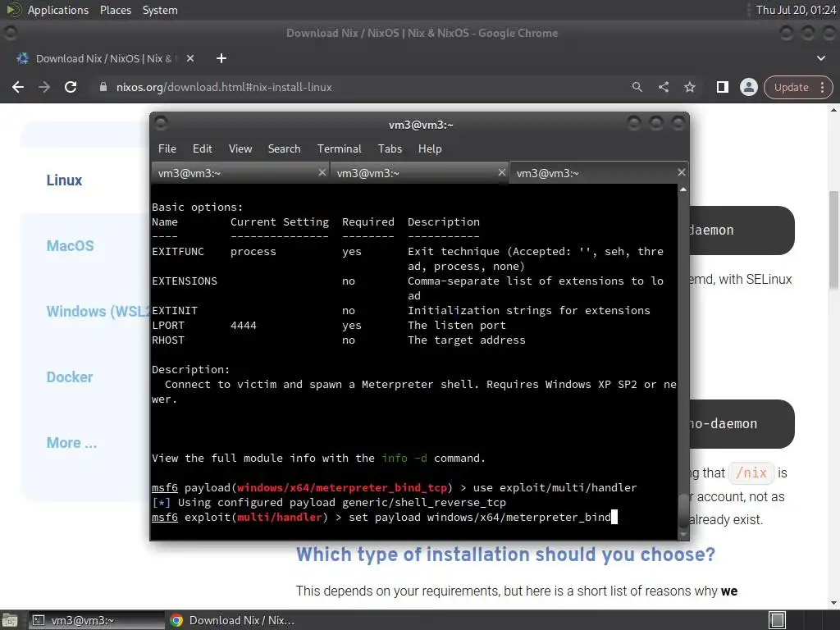Image resolution: width=840 pixels, height=630 pixels.
Task: Open Chrome tab search chevron
Action: click(820, 58)
